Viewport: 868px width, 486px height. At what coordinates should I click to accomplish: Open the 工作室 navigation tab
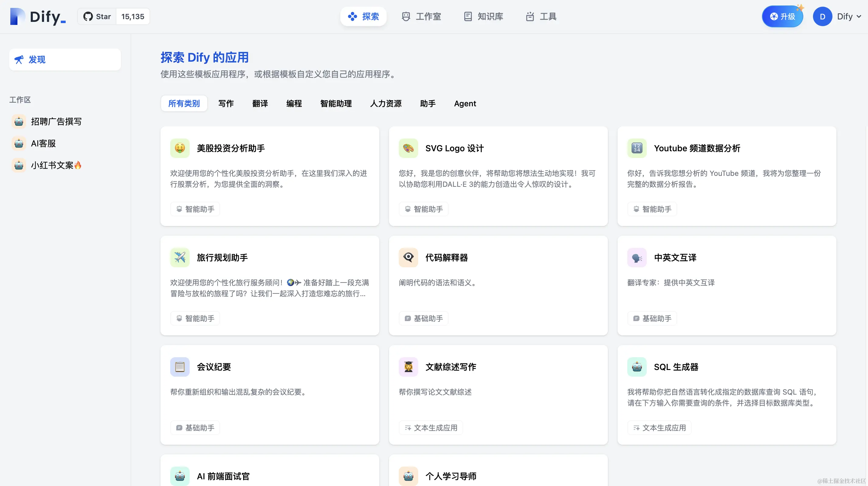pos(421,16)
